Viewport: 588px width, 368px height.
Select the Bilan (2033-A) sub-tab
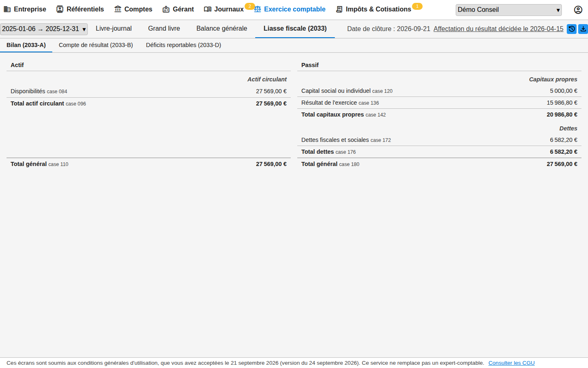[x=26, y=45]
